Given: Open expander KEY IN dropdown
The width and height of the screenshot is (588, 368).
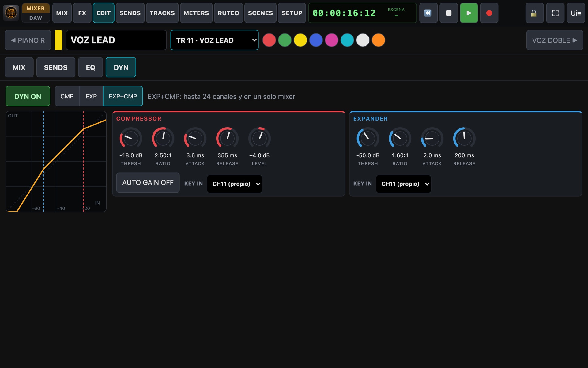Looking at the screenshot, I should point(403,184).
